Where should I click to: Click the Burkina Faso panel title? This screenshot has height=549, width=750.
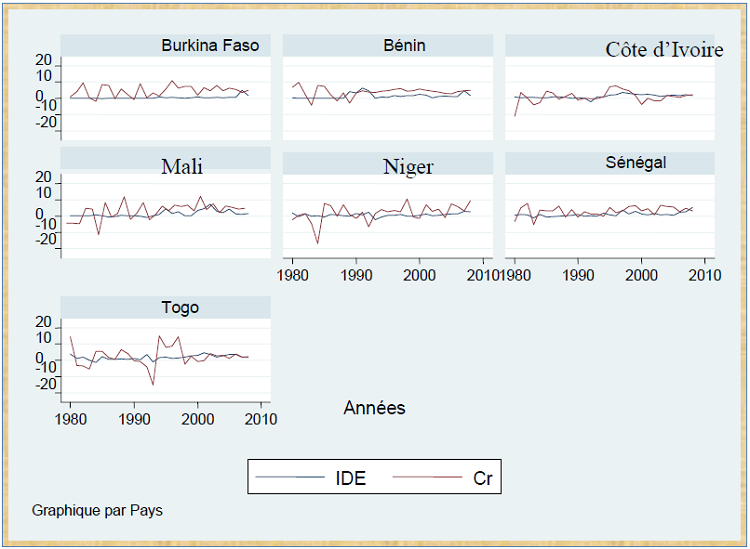tap(210, 46)
